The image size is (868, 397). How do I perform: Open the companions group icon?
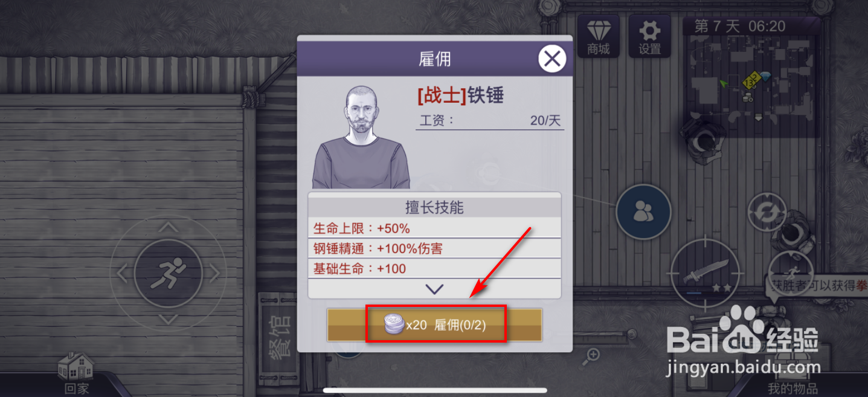[643, 211]
